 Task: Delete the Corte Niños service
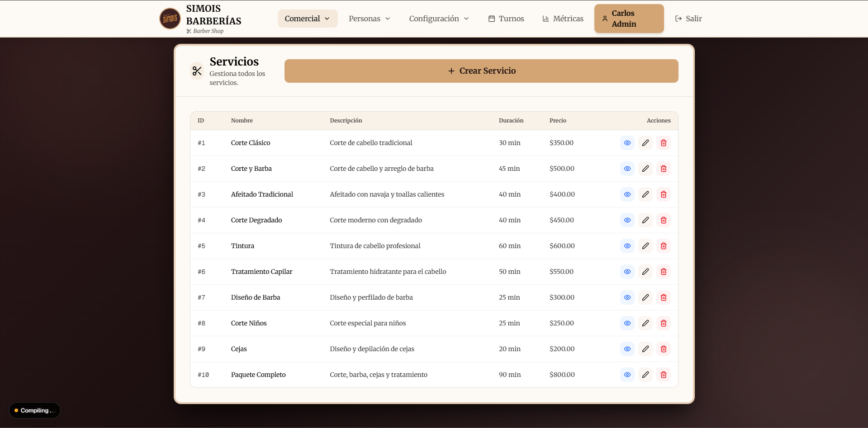(x=664, y=323)
